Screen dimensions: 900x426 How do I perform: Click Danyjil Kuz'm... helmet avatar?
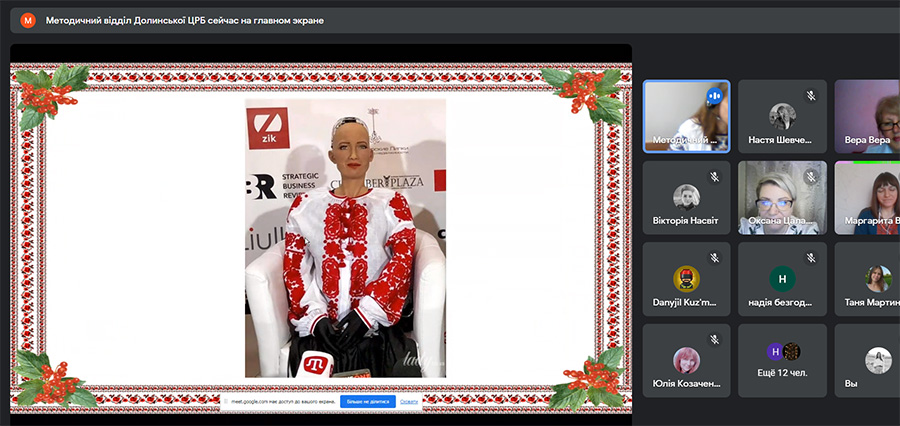(686, 279)
